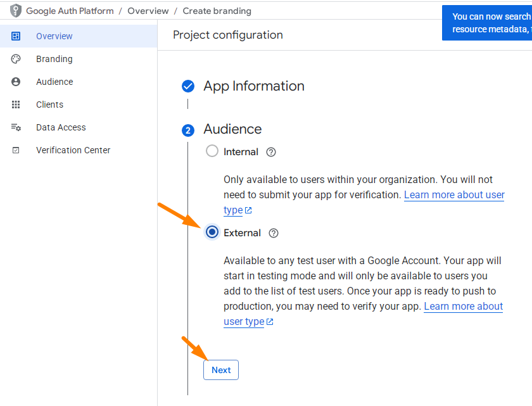
Task: Open the Clients sidebar item
Action: pos(79,105)
